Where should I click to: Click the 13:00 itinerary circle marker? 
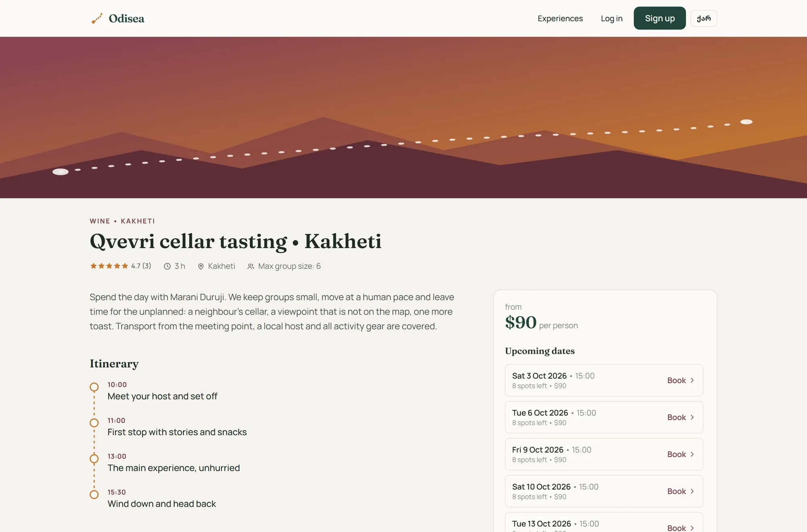tap(94, 459)
